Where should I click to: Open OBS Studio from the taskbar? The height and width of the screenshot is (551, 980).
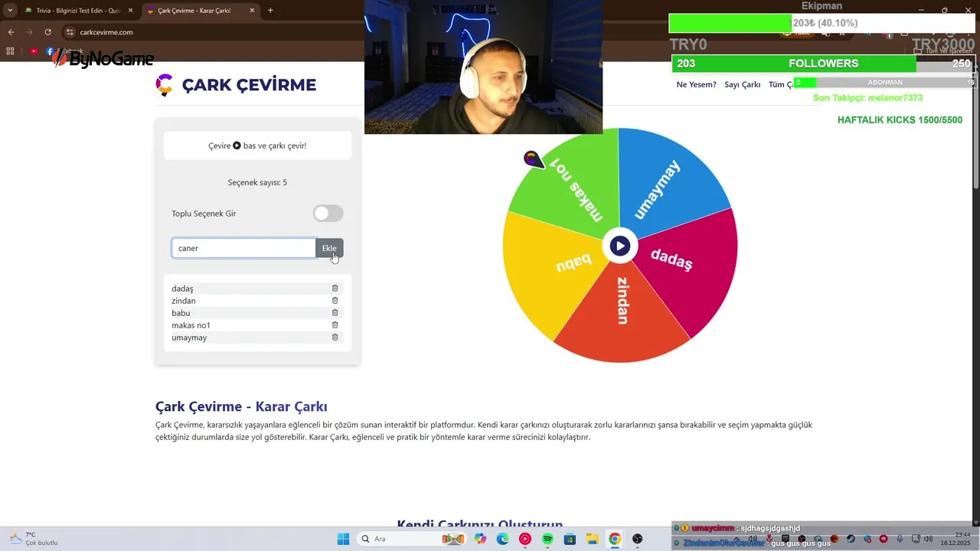click(637, 539)
